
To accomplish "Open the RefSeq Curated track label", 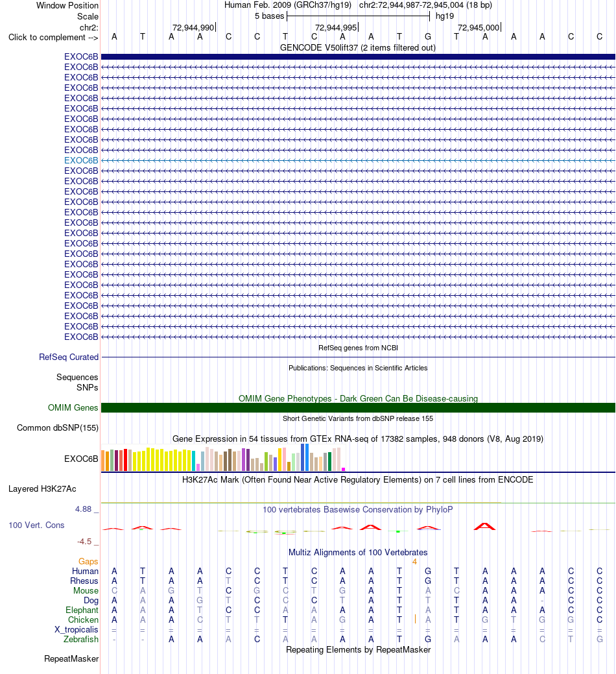I will (x=69, y=357).
